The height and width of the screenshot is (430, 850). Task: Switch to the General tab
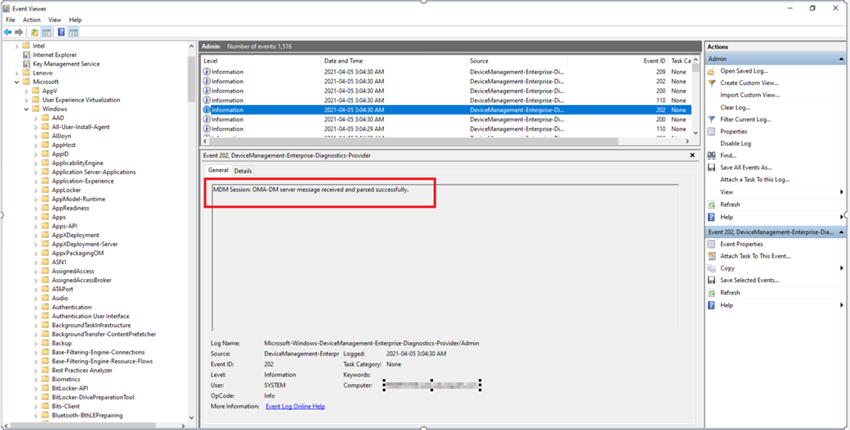(x=218, y=170)
